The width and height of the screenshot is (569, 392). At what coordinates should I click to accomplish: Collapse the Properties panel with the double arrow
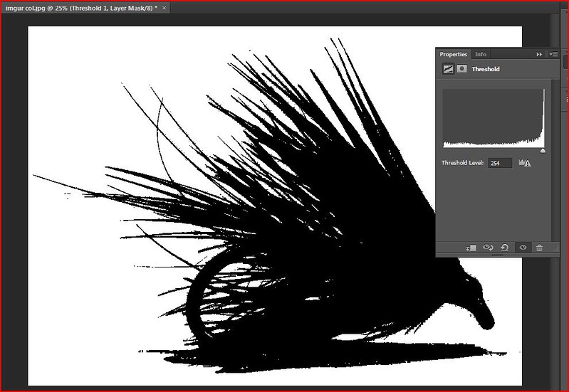(x=539, y=54)
